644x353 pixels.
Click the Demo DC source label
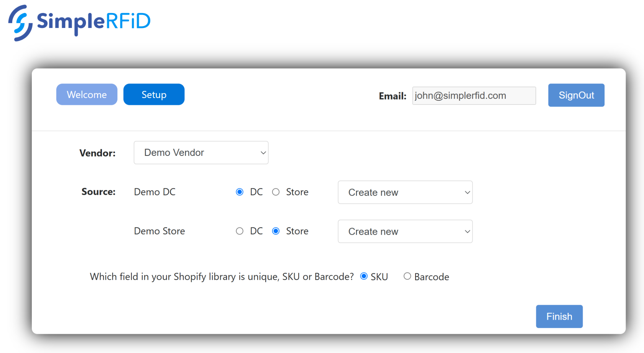pos(155,192)
